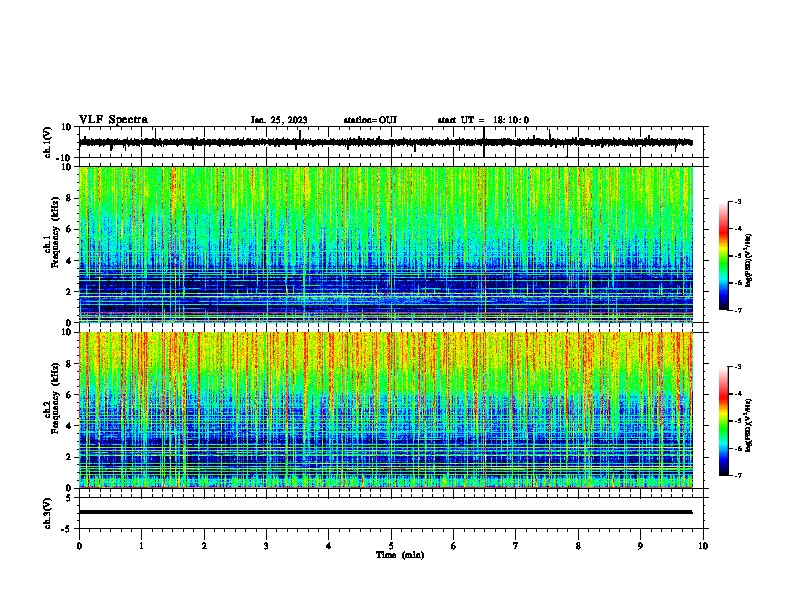This screenshot has height=612, width=792.
Task: Click the "-7" label on ch.2 colorbar
Action: pos(737,475)
